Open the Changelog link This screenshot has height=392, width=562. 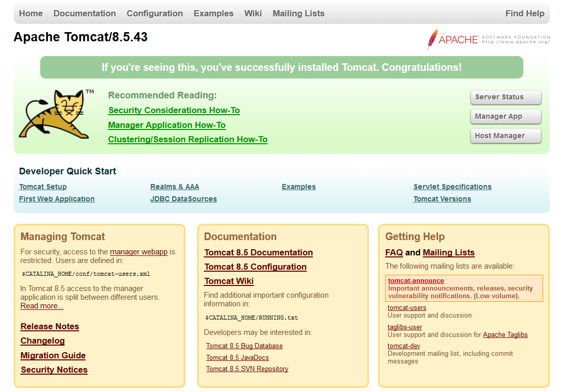pyautogui.click(x=43, y=341)
